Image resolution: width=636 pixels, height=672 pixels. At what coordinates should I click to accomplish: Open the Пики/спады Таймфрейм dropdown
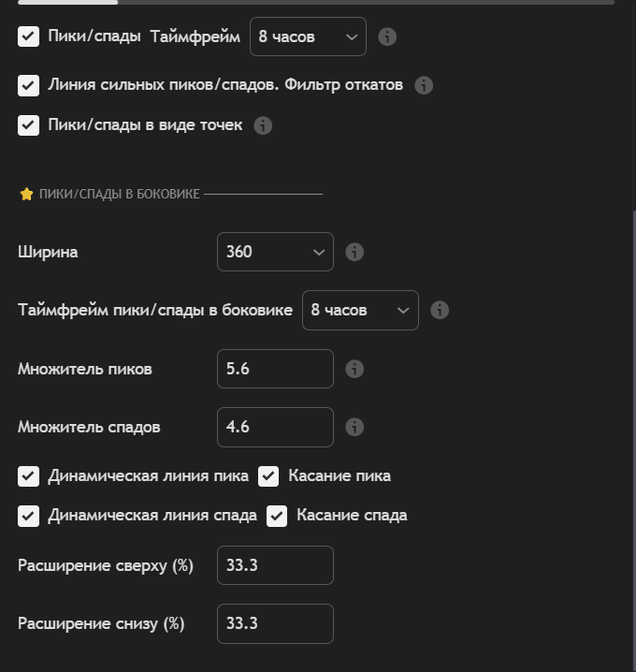point(308,37)
